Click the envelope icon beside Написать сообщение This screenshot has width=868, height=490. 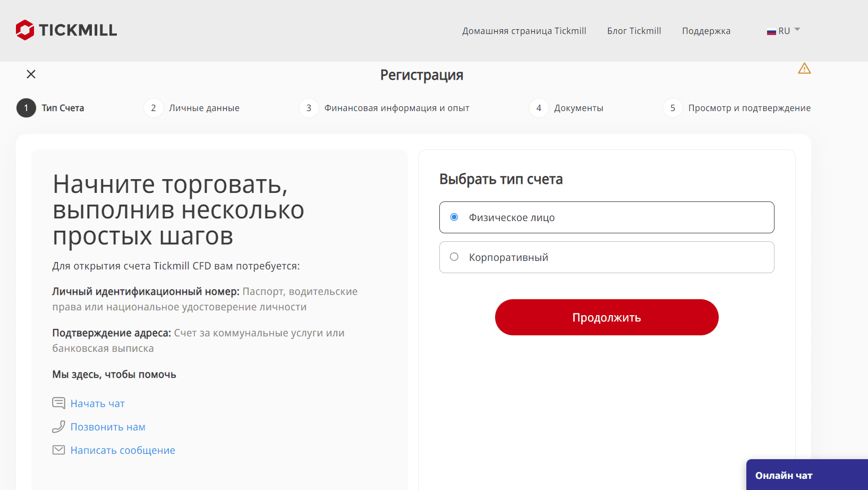[x=58, y=450]
